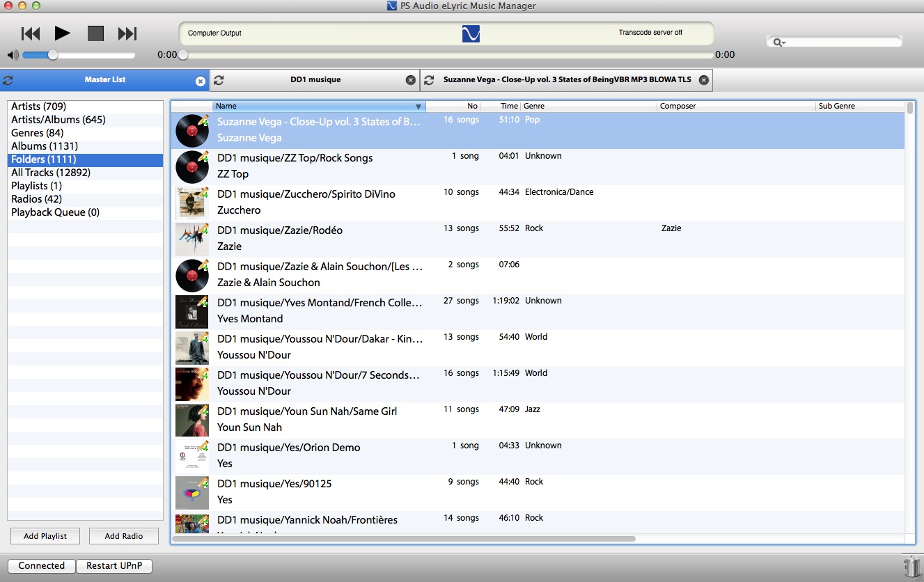Select Genres (84) in sidebar
The width and height of the screenshot is (924, 582).
(x=85, y=133)
